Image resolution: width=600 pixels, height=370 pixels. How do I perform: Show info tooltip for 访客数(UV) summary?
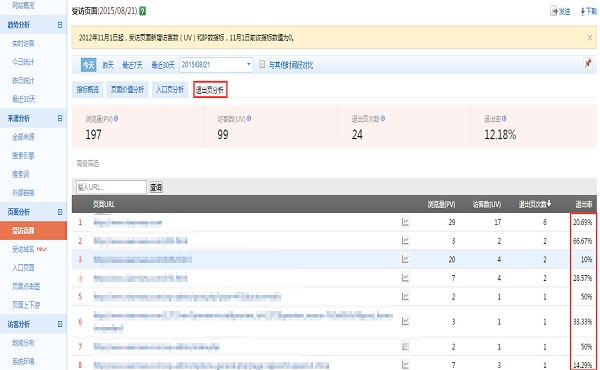tap(249, 119)
